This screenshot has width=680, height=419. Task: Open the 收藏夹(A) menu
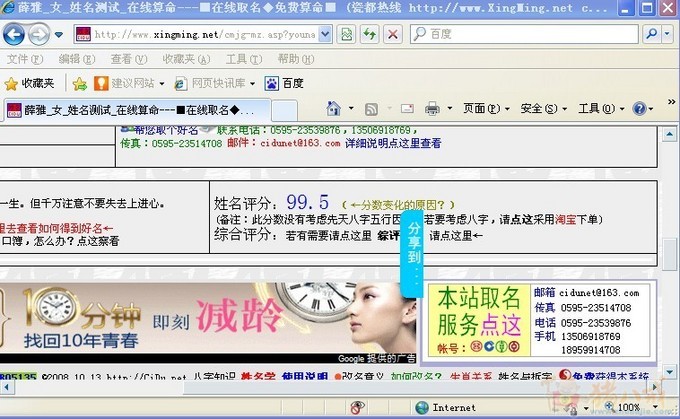(x=186, y=59)
